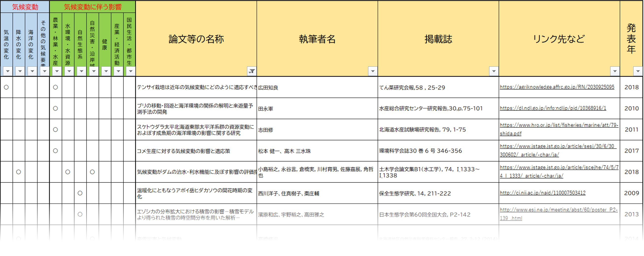644x256 pixels.
Task: Click the green 気候変動に伴う影響 header cell
Action: 92,7
